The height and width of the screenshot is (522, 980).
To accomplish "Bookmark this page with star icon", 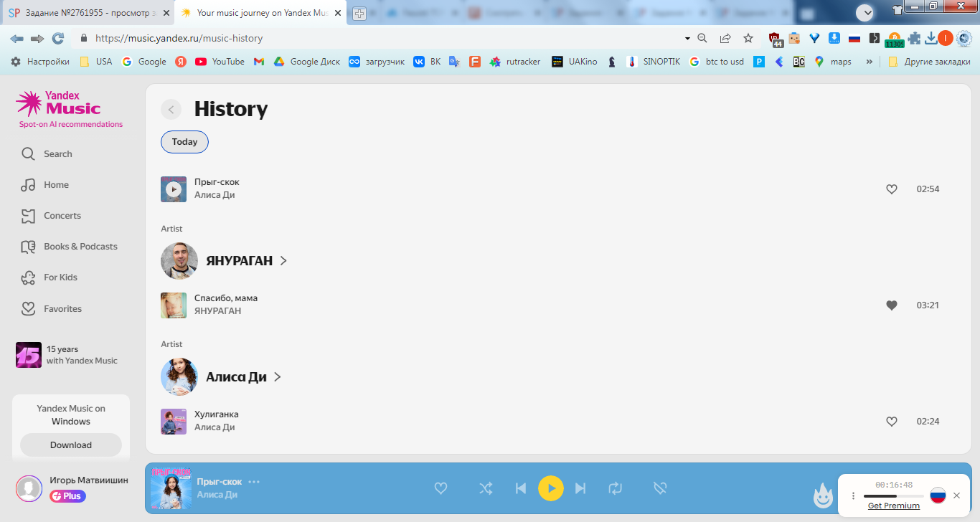I will [x=748, y=38].
